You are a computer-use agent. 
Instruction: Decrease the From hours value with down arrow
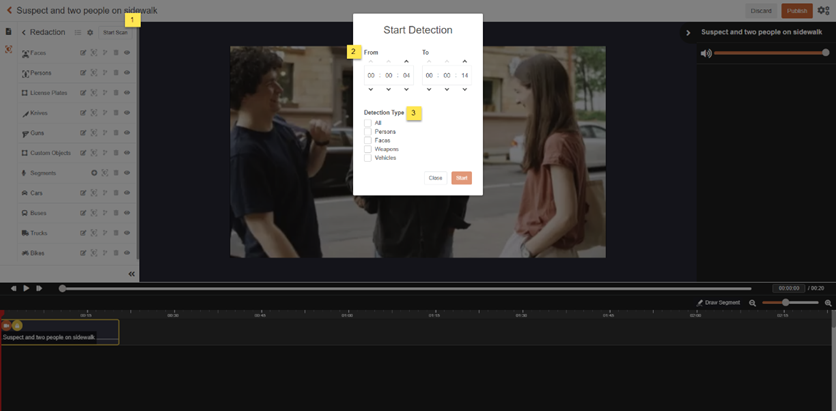[371, 90]
